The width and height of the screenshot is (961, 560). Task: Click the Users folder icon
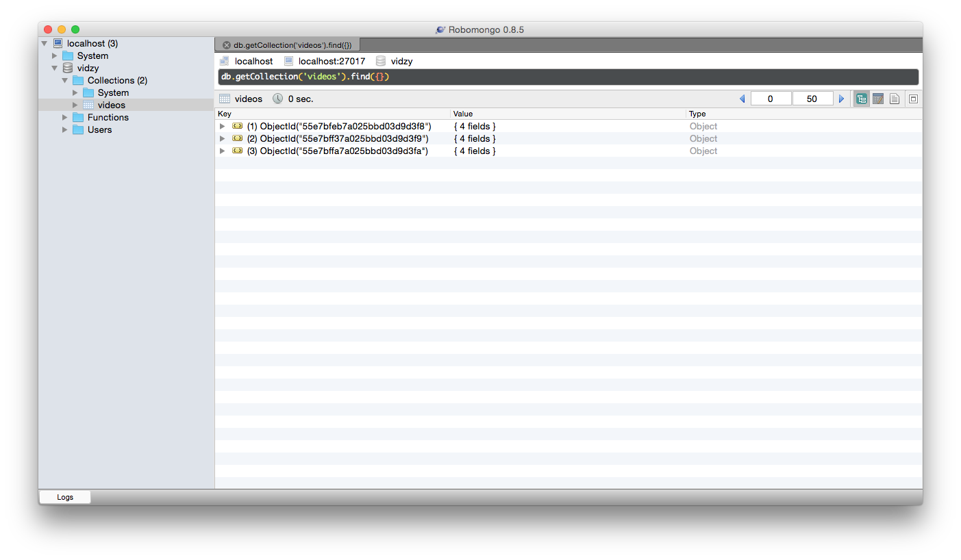(78, 129)
